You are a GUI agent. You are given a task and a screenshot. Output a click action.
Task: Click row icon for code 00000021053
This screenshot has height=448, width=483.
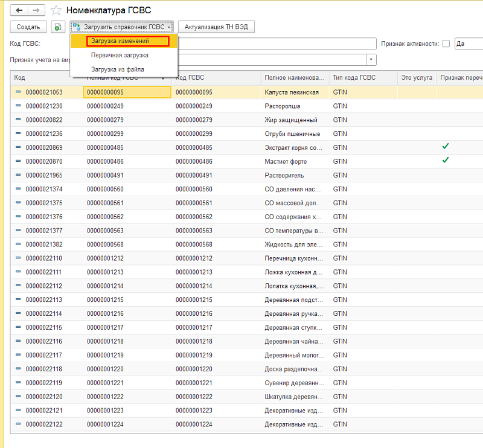coord(18,92)
